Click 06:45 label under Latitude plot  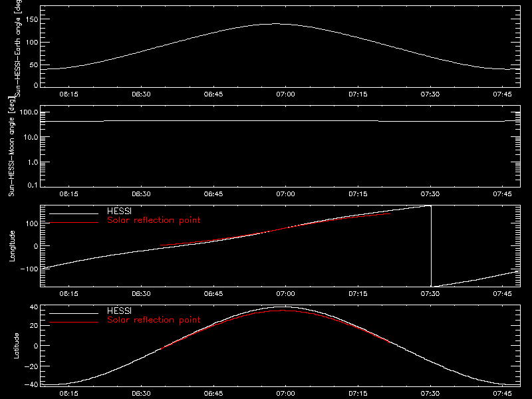pyautogui.click(x=213, y=394)
